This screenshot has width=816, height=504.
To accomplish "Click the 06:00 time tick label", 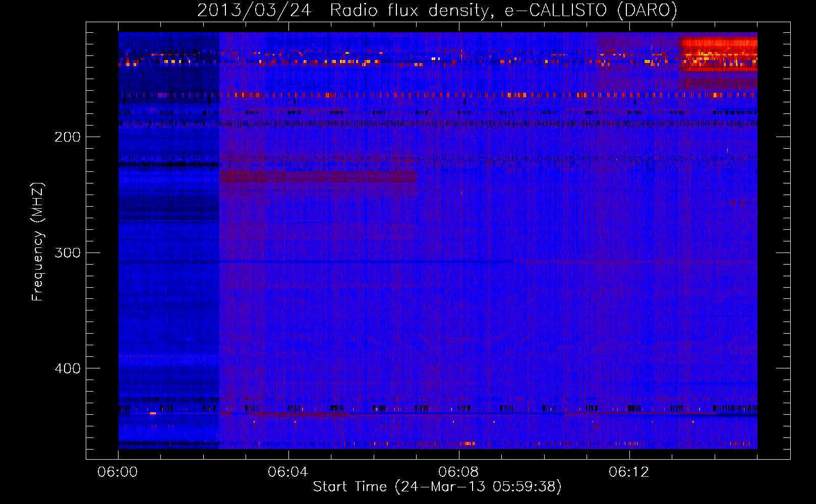I will coord(118,472).
